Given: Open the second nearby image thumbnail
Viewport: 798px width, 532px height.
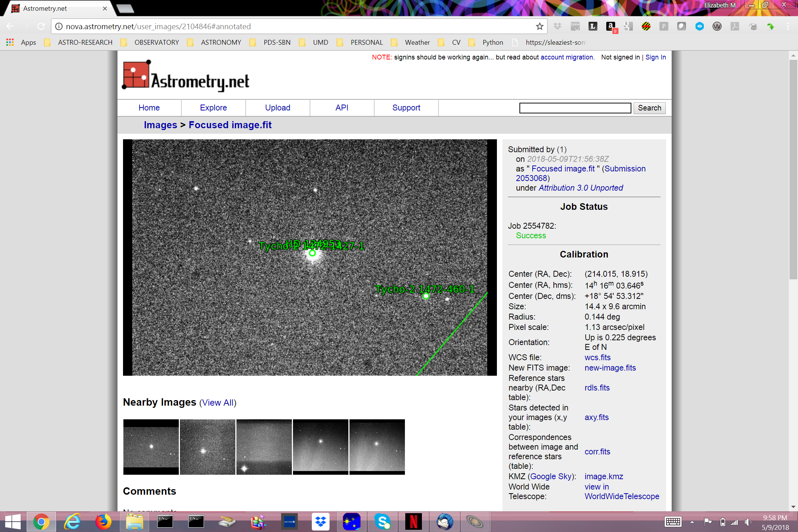Looking at the screenshot, I should click(208, 447).
